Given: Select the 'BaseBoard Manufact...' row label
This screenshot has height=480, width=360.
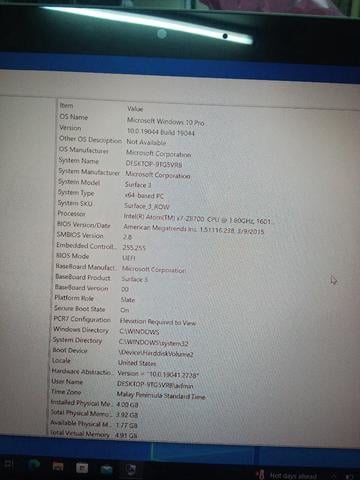Looking at the screenshot, I should tap(86, 267).
